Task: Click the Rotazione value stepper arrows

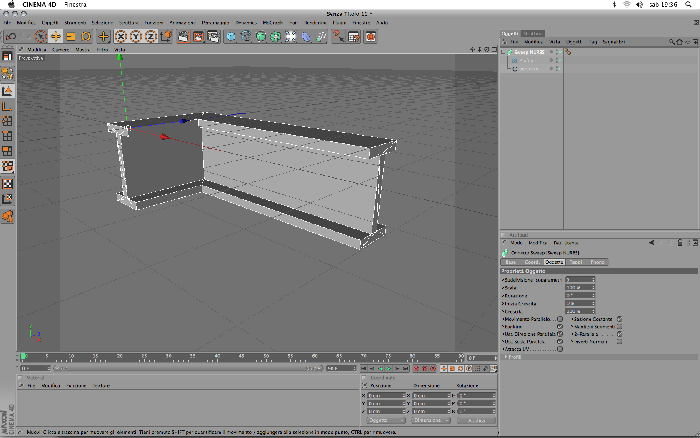Action: (x=593, y=296)
